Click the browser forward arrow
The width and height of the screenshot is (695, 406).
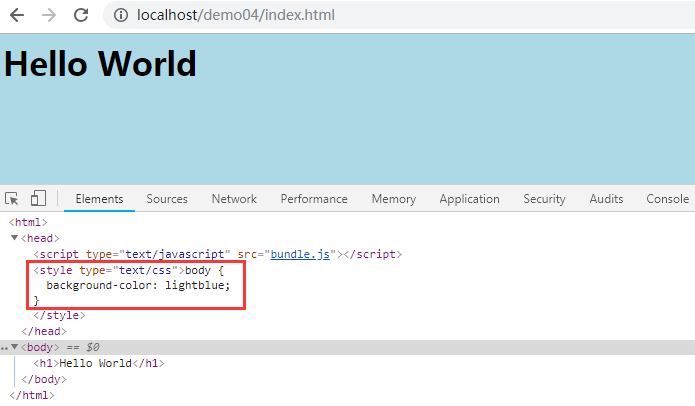point(49,15)
